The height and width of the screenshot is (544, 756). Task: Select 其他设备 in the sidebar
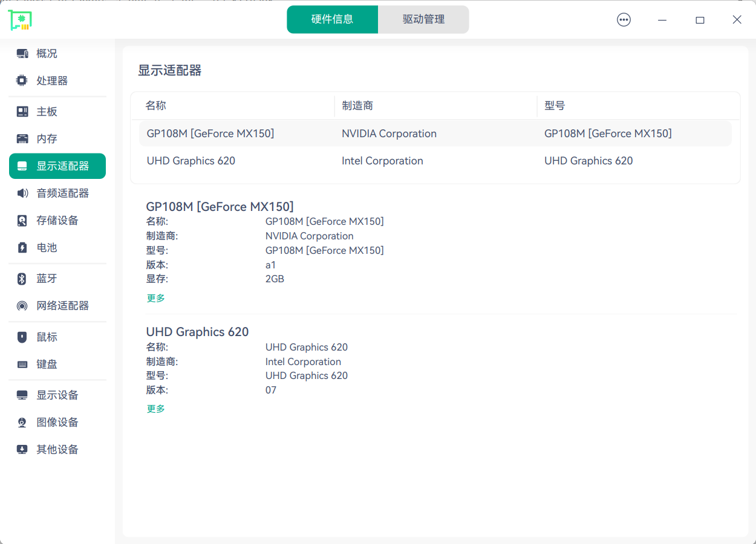[x=57, y=450]
